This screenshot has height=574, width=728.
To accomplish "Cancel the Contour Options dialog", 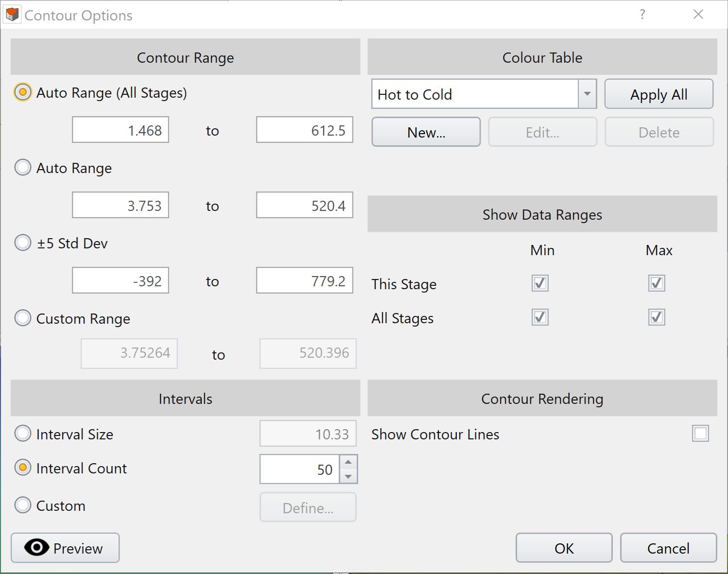I will point(668,548).
